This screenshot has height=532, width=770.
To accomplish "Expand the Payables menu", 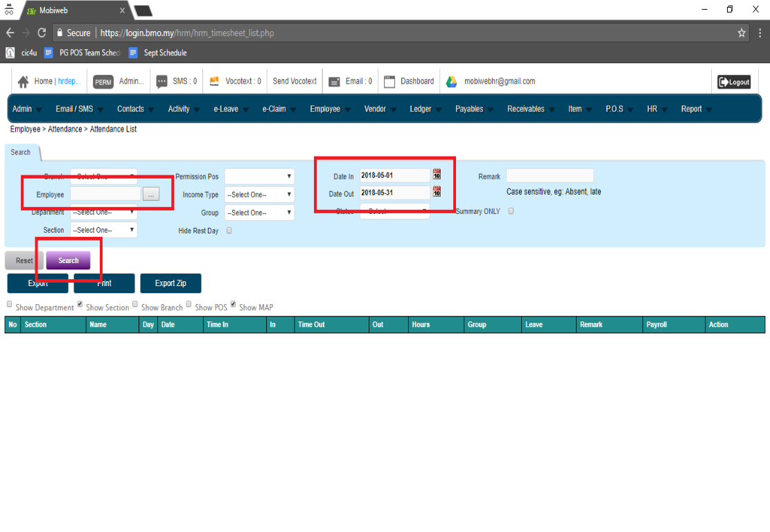I will click(474, 109).
